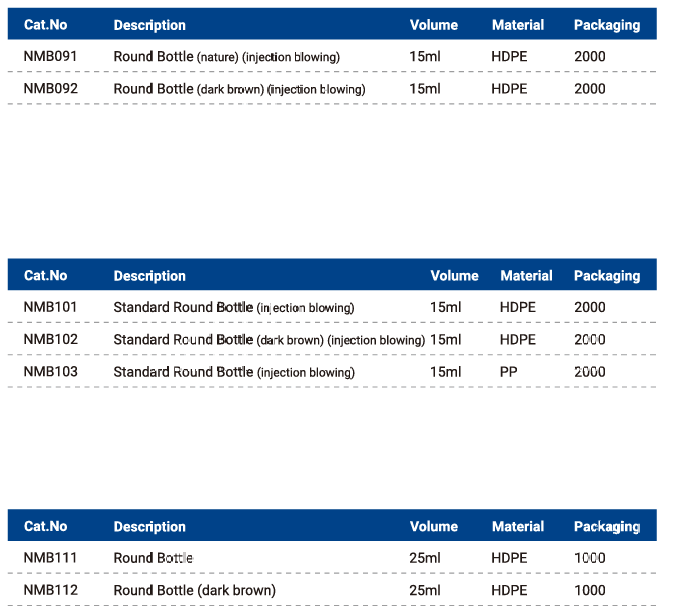Click packaging 2000 in NMB092 row
The image size is (690, 610).
pos(590,88)
